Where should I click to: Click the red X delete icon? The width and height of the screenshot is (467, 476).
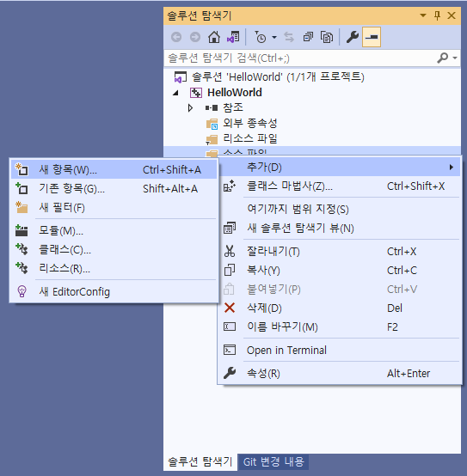tap(230, 308)
